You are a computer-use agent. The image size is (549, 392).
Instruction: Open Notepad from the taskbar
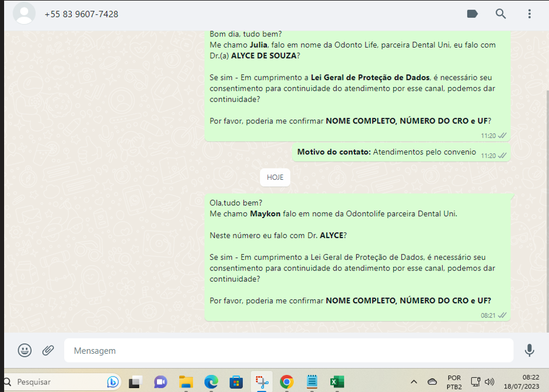tap(312, 382)
